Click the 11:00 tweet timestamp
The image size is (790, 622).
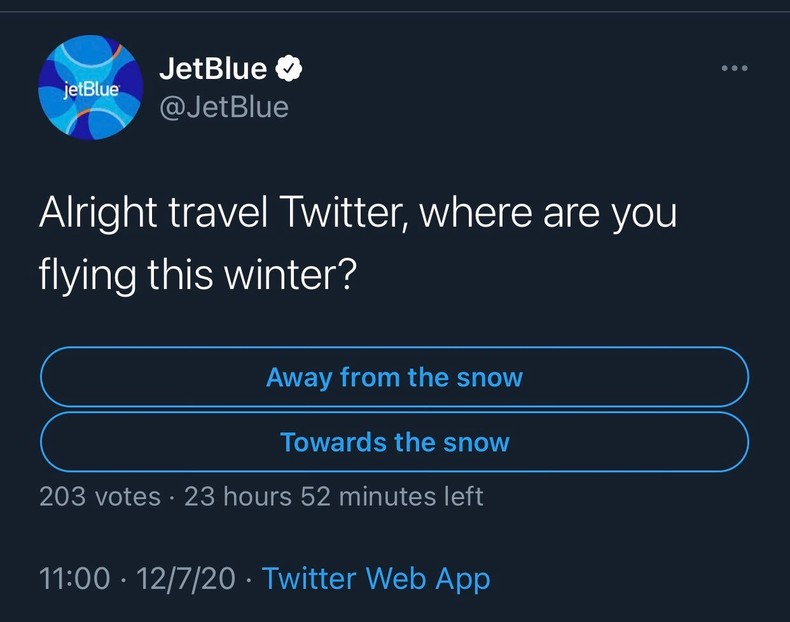[74, 577]
